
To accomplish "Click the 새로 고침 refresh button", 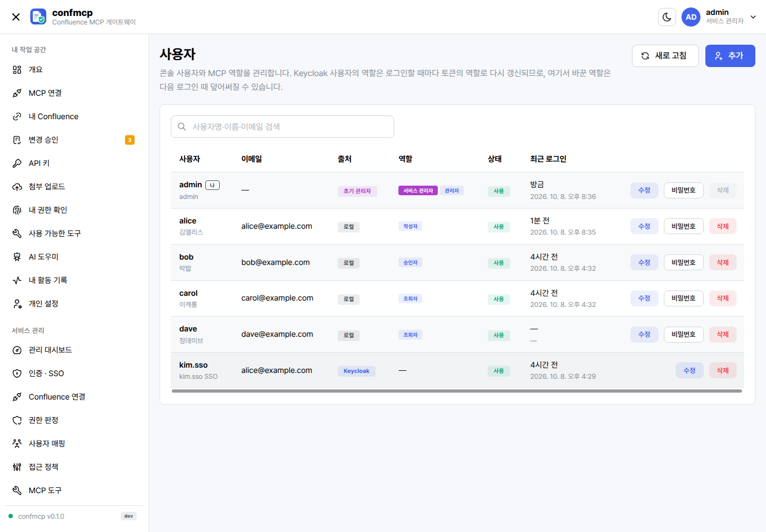I will pos(665,56).
